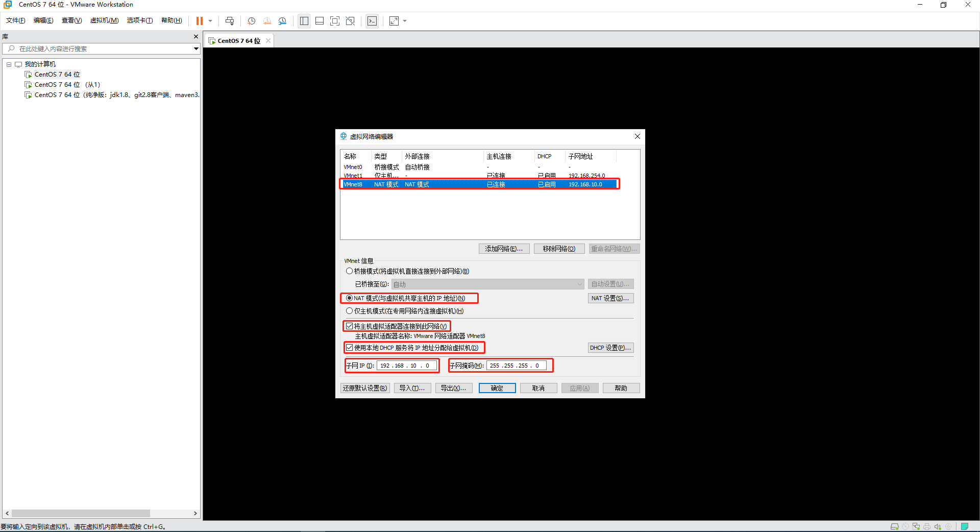Click the message log note icon

pos(965,526)
